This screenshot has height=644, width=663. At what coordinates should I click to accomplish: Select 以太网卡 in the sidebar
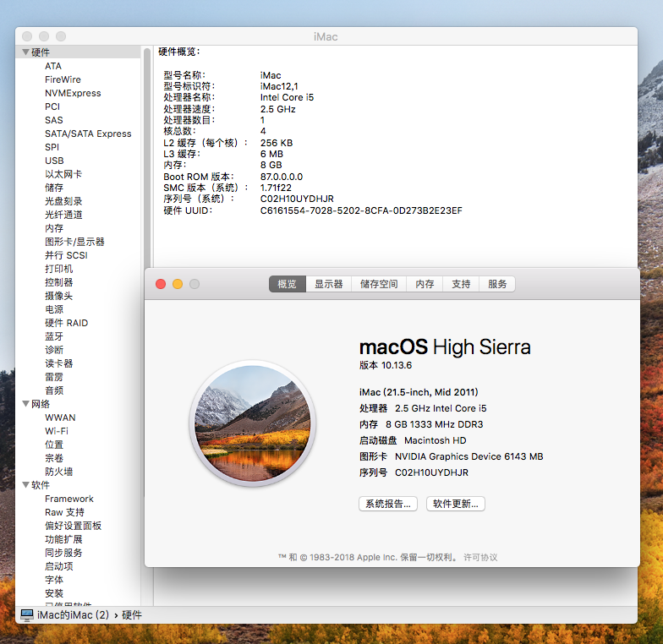pyautogui.click(x=63, y=174)
